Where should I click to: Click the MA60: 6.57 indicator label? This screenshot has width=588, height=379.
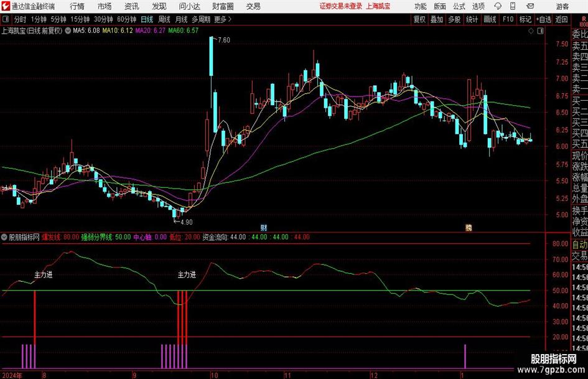pyautogui.click(x=184, y=30)
